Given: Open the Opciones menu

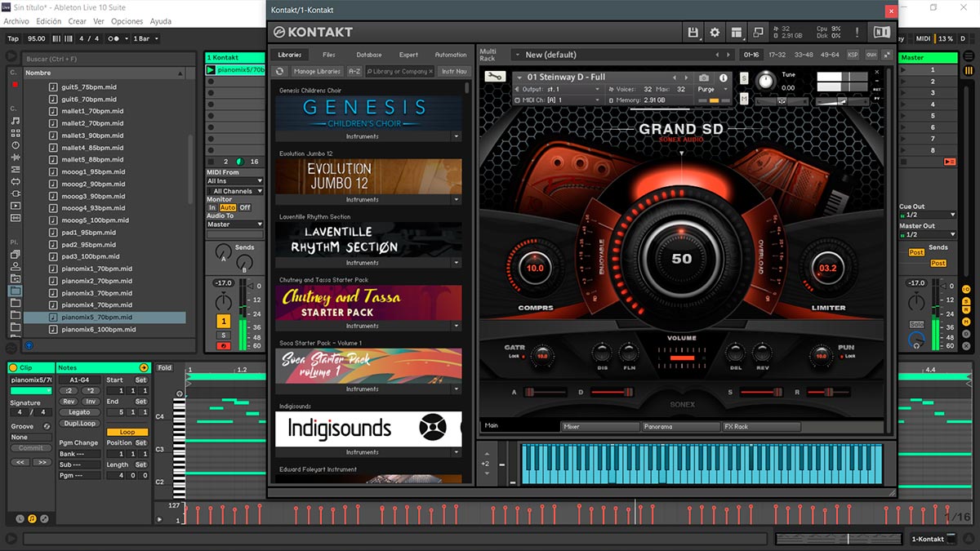Looking at the screenshot, I should (x=127, y=21).
